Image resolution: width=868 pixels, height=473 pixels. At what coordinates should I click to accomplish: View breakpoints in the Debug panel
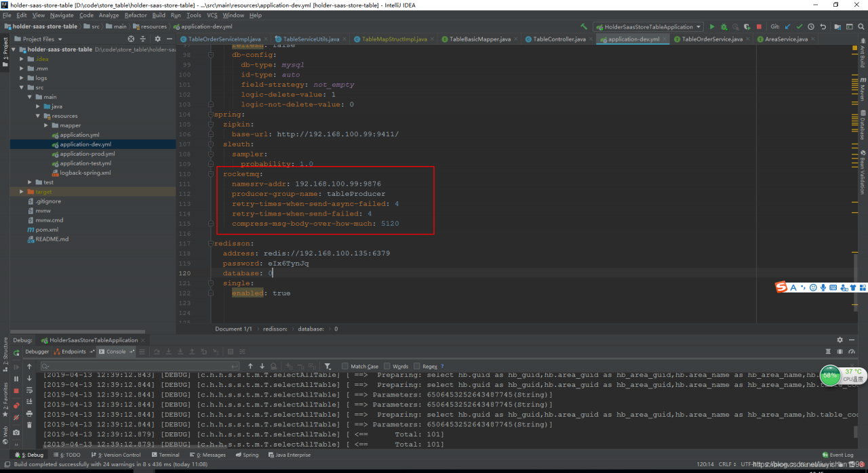(x=16, y=405)
